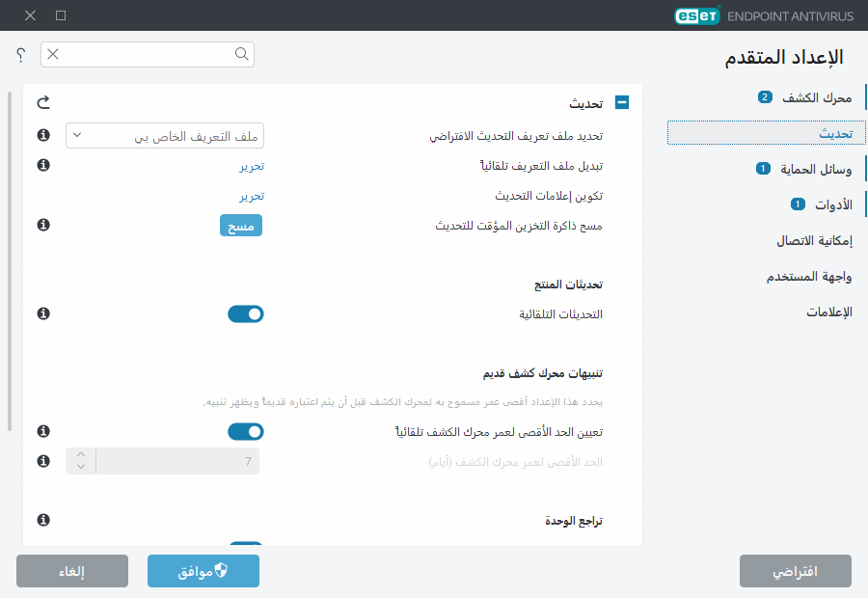Click the clear search X icon
The image size is (868, 598).
tap(54, 54)
